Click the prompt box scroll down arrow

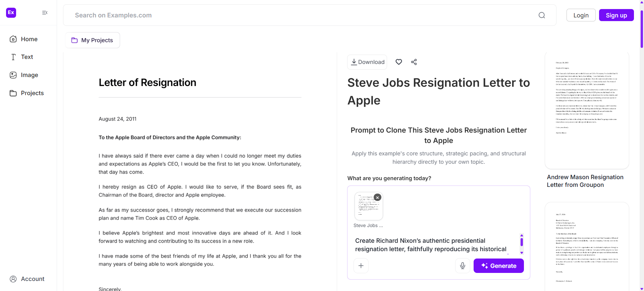coord(522,253)
